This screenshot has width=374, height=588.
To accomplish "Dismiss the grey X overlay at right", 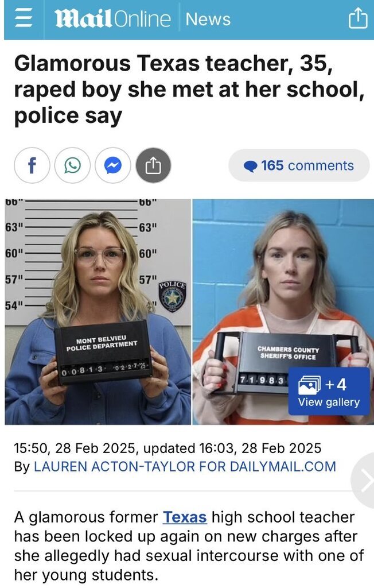I will click(364, 481).
